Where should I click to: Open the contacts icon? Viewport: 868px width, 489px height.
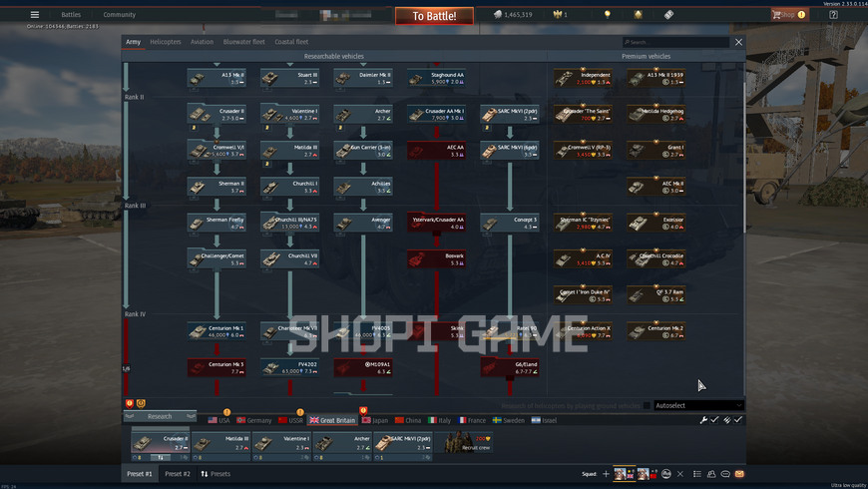(x=711, y=474)
